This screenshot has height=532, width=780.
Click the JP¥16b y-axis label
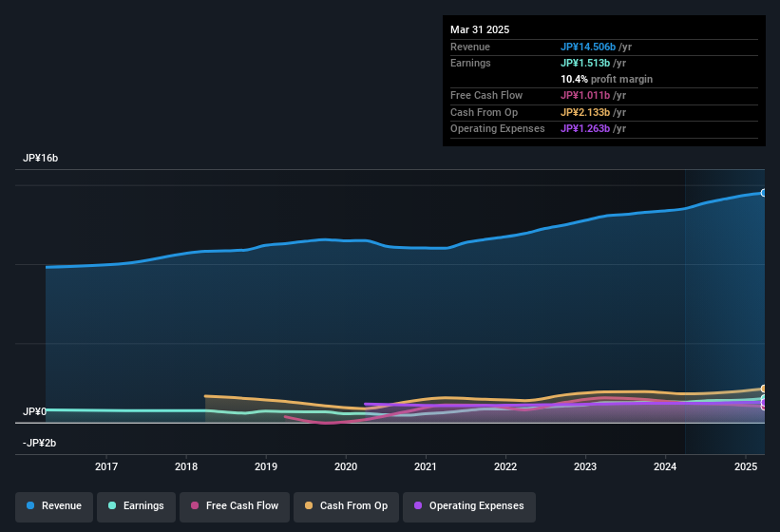click(x=40, y=158)
